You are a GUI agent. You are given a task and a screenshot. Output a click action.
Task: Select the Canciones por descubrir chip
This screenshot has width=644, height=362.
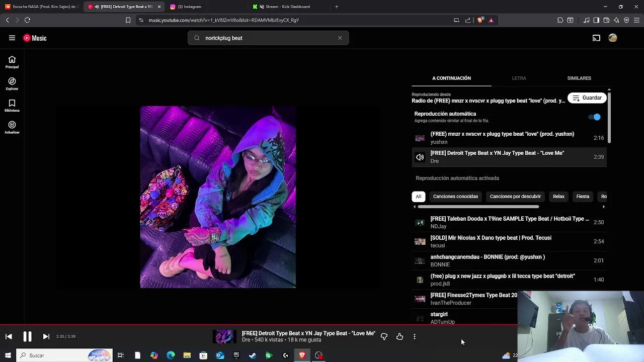coord(515,197)
